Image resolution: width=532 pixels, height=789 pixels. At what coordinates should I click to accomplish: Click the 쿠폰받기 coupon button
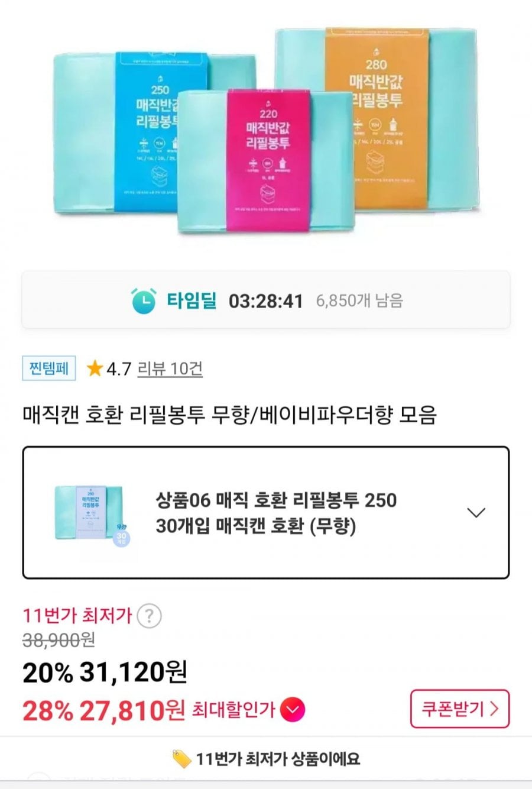point(460,709)
